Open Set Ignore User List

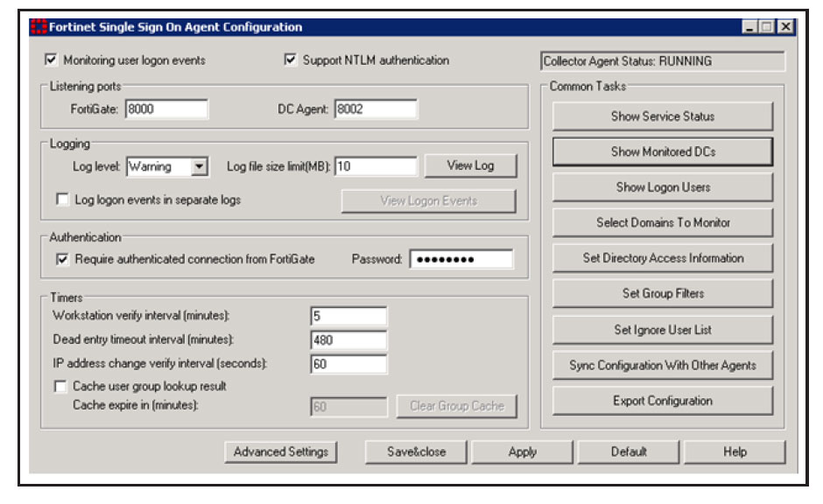tap(663, 330)
